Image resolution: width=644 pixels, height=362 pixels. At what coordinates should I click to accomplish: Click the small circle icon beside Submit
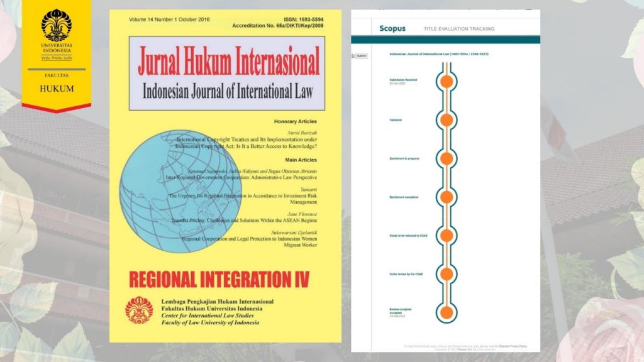pyautogui.click(x=354, y=55)
